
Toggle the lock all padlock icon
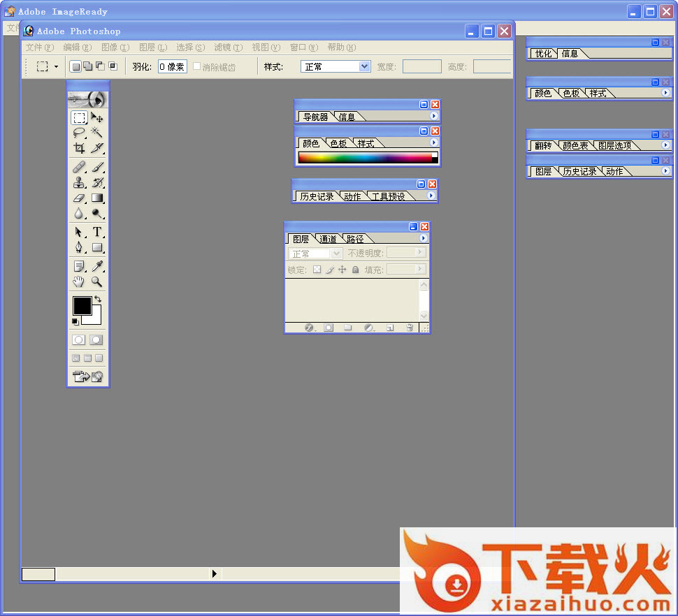coord(356,270)
